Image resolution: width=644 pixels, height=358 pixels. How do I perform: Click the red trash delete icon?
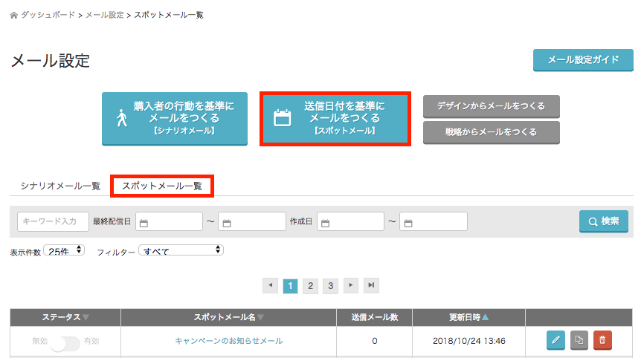point(602,340)
